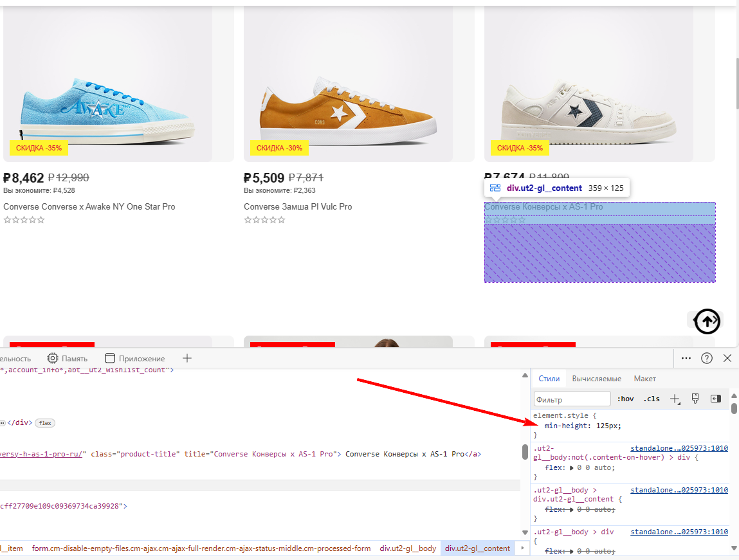Switch to the Вычисляемые computed tab
Screen dimensions: 739x560
[x=597, y=379]
